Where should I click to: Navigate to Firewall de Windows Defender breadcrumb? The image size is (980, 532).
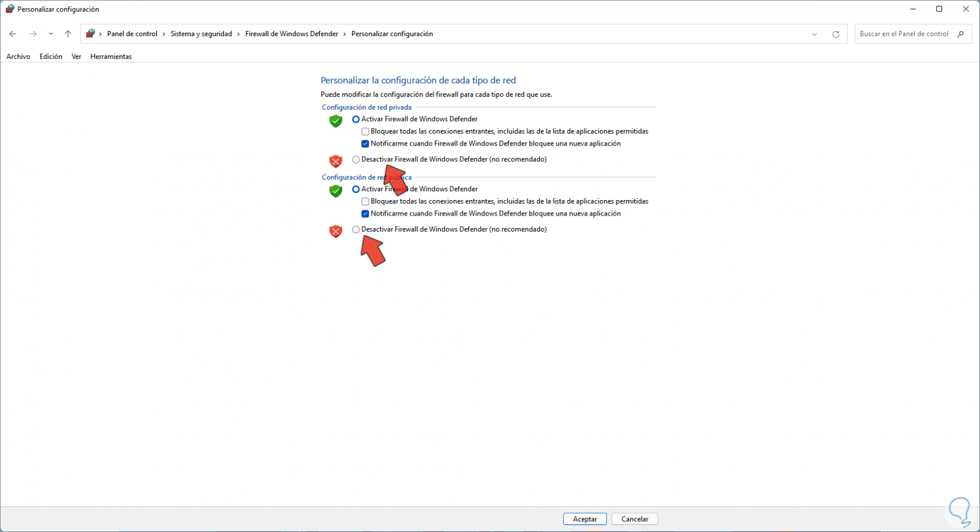[x=292, y=34]
